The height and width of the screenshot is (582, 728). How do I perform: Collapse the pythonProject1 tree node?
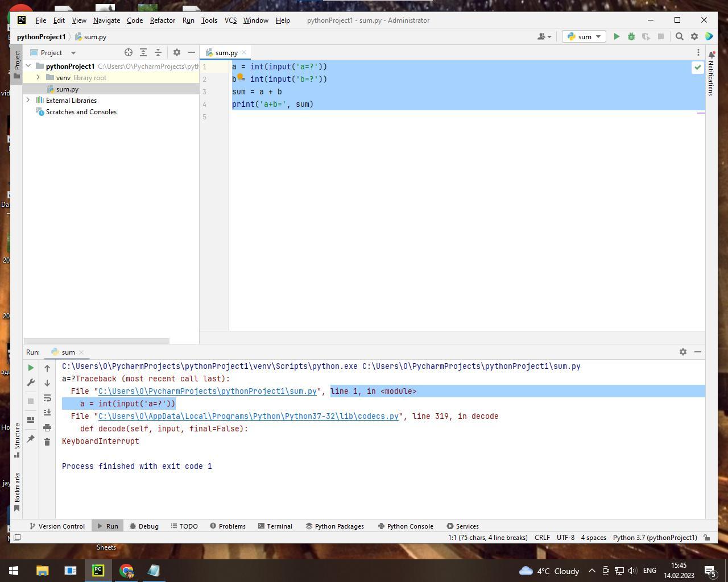28,66
